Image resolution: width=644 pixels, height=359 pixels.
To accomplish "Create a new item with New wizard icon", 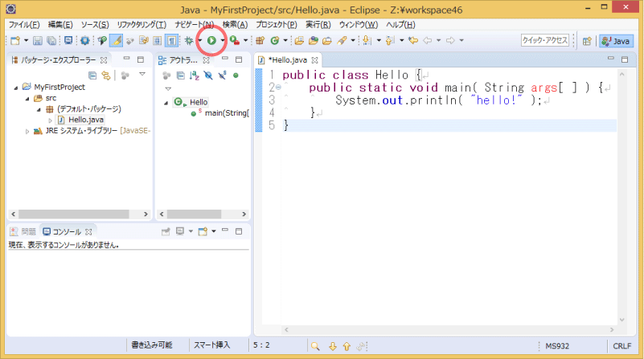I will click(x=15, y=40).
